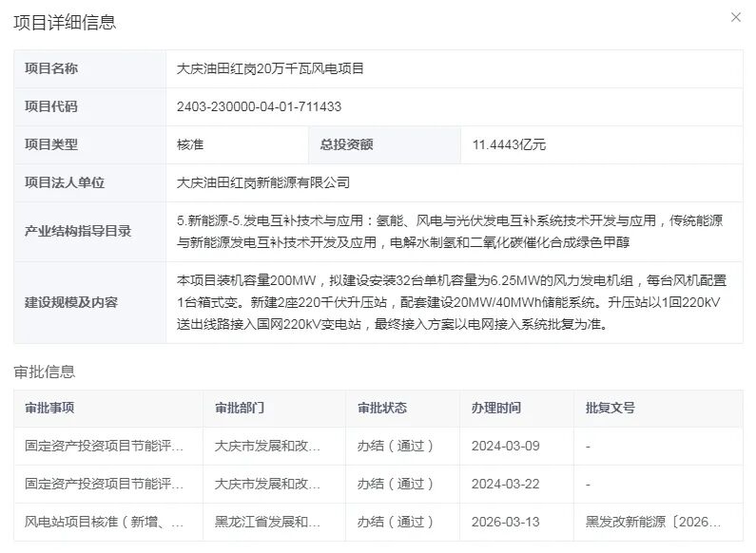
Task: Click the date 2024-03-09 cell
Action: [505, 446]
